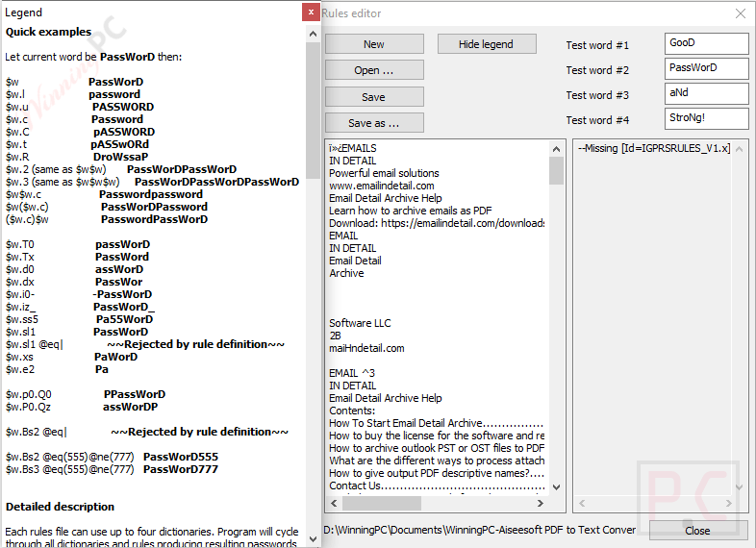The image size is (756, 548).
Task: Close the Legend panel with red X
Action: pos(311,12)
